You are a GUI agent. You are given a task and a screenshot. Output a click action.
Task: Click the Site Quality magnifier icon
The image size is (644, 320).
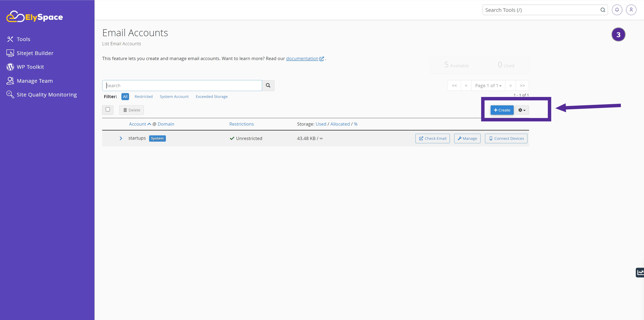(x=10, y=95)
